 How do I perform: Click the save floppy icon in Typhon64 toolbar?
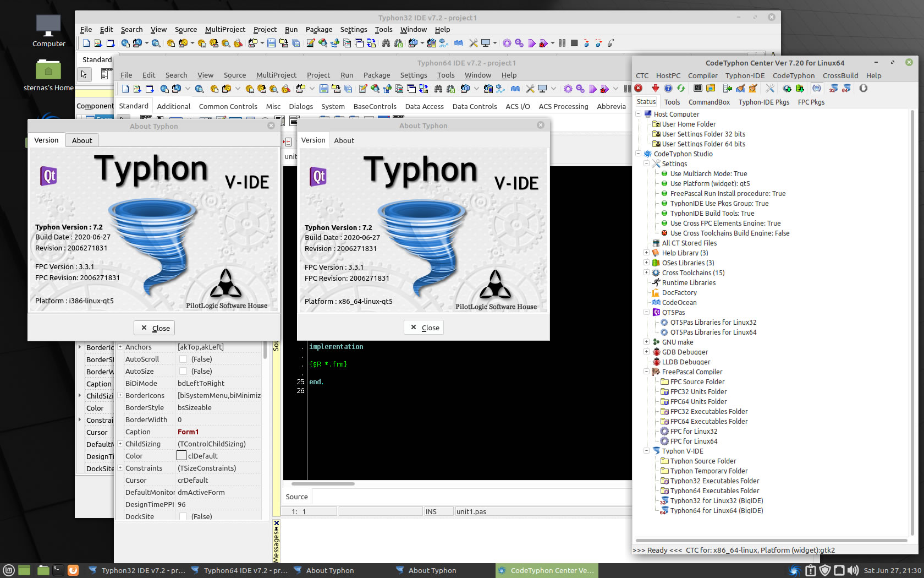pos(323,89)
